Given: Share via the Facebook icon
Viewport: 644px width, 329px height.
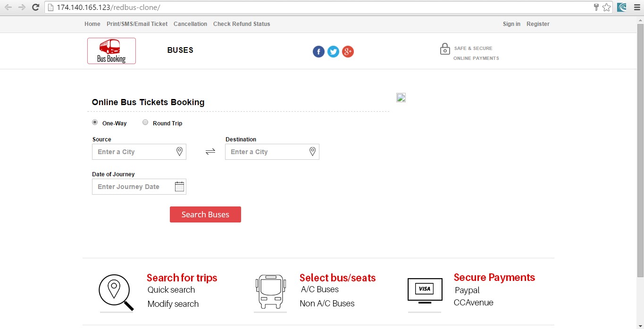Looking at the screenshot, I should click(318, 51).
